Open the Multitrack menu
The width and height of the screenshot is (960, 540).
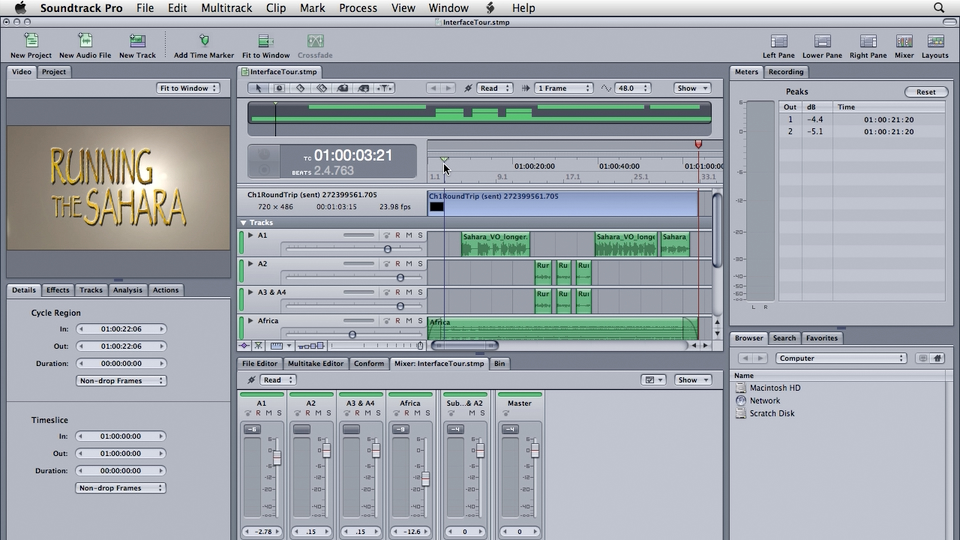pyautogui.click(x=227, y=7)
